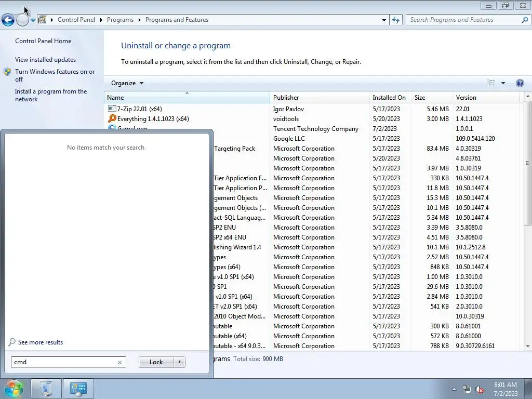Click the restore down window button
532x399 pixels.
[x=506, y=5]
